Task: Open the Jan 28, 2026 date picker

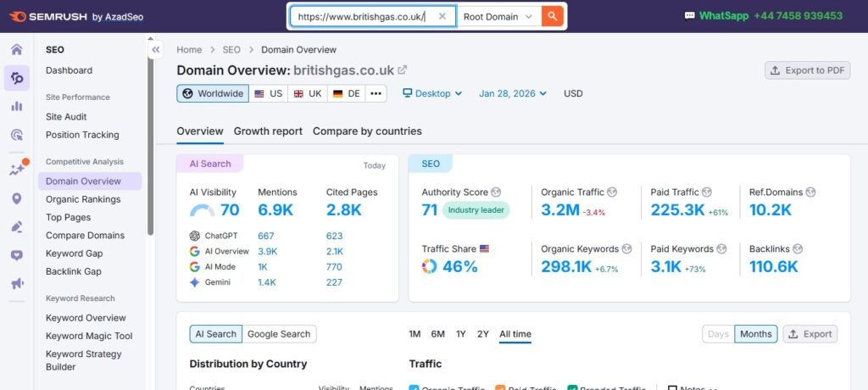Action: point(513,93)
